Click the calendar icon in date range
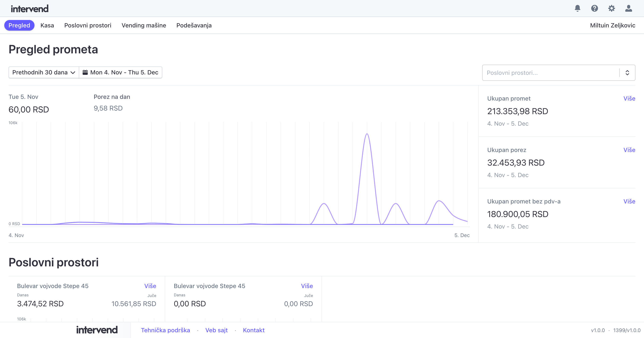Screen dimensions: 644x338 point(85,72)
